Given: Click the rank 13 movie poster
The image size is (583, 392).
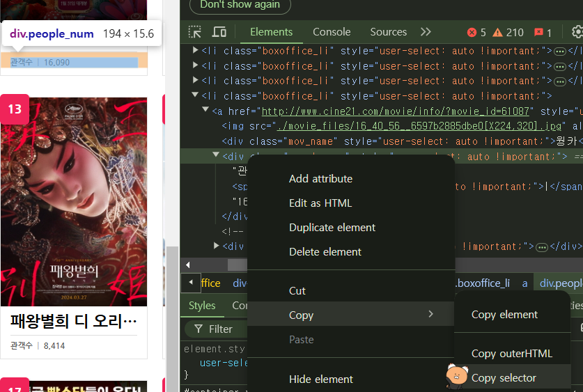Looking at the screenshot, I should tap(74, 202).
